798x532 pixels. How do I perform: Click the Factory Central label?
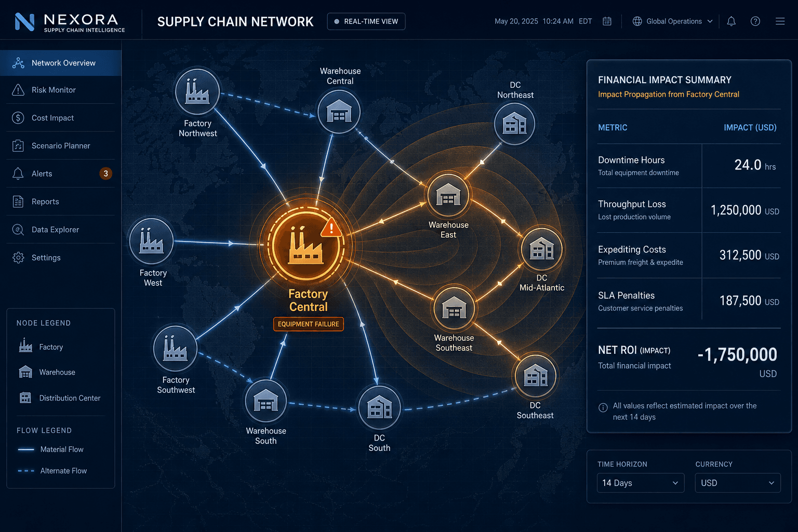tap(308, 300)
